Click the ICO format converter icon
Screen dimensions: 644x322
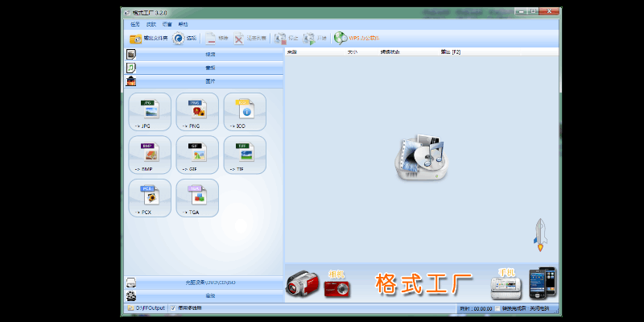pos(245,111)
